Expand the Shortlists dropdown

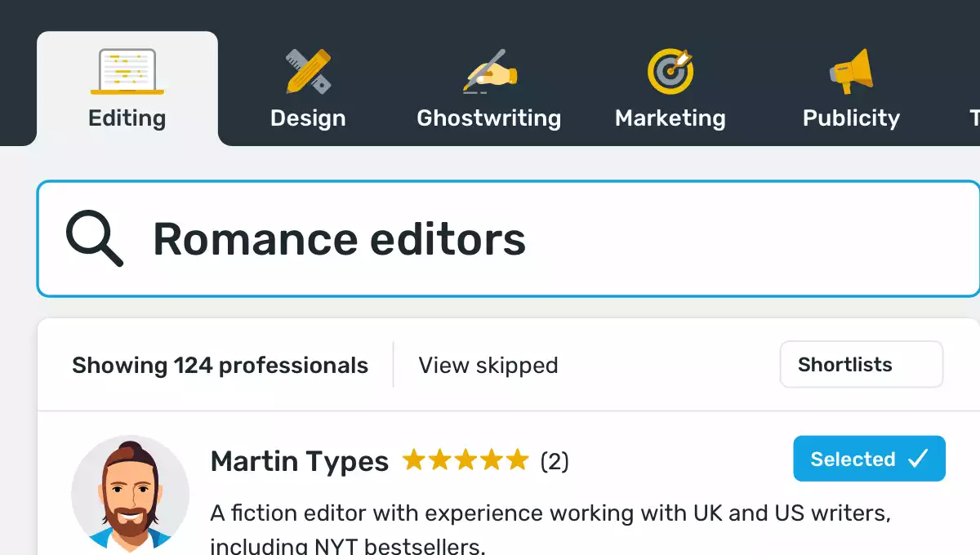coord(862,365)
